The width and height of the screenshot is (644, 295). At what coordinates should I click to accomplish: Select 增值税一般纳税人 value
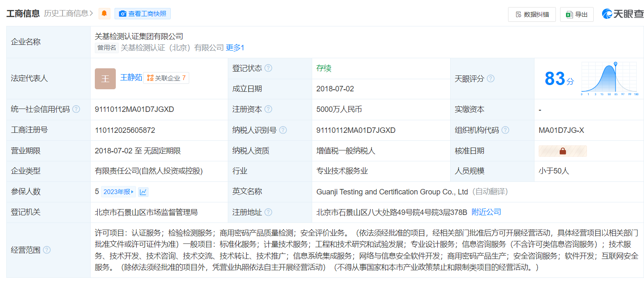pos(346,151)
